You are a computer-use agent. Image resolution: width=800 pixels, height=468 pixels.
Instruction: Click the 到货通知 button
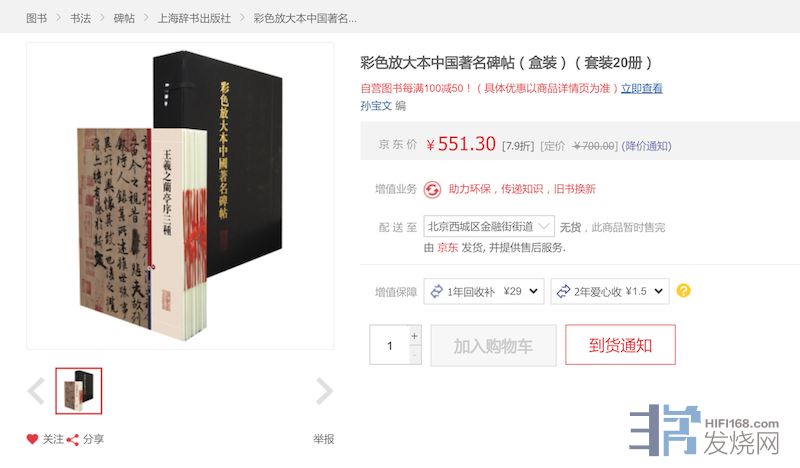[620, 345]
